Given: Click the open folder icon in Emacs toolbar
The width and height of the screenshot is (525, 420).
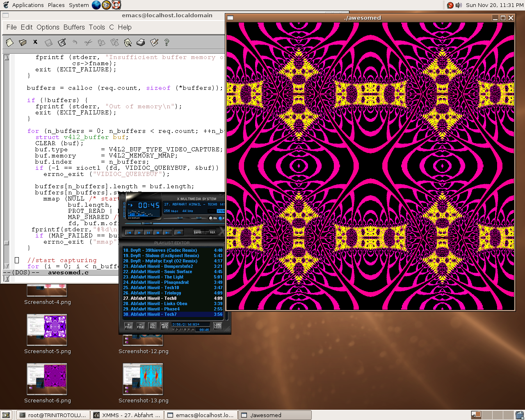Looking at the screenshot, I should (23, 42).
